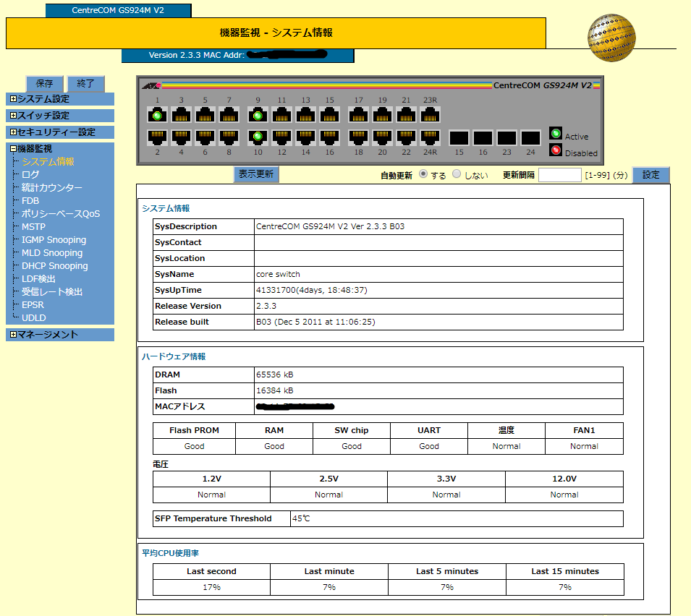Open ログ page in sidebar
Screen dimensions: 691x616
tap(30, 175)
